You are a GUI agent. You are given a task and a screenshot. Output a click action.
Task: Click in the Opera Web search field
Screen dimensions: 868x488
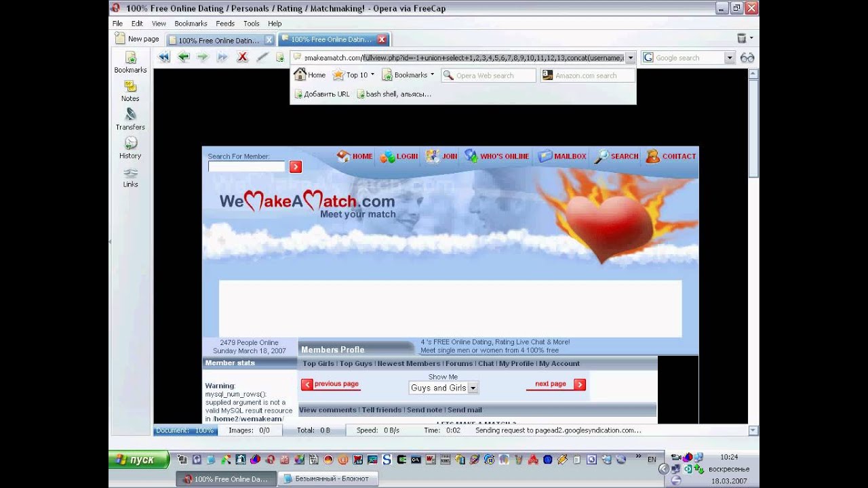coord(488,75)
